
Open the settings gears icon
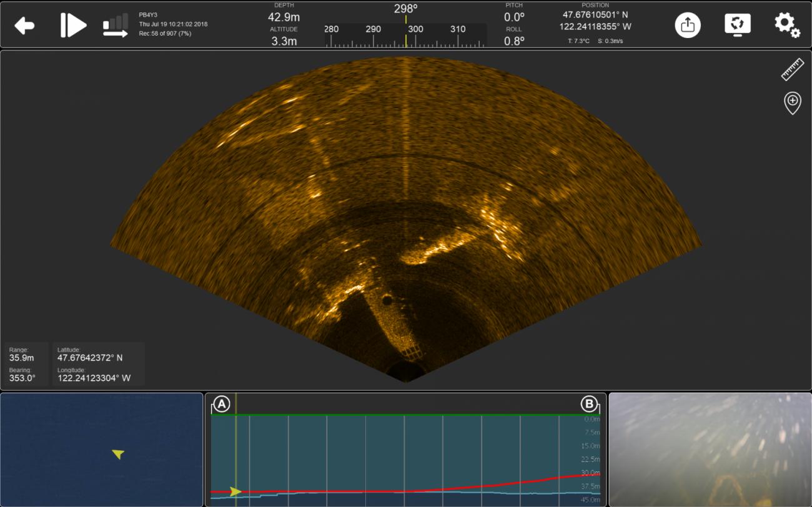click(x=787, y=25)
